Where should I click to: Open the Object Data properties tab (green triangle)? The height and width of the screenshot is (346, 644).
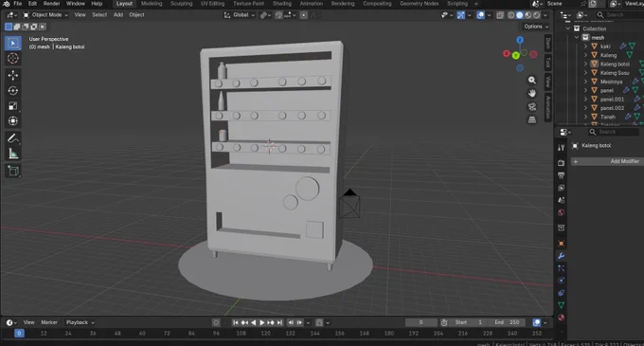coord(561,305)
